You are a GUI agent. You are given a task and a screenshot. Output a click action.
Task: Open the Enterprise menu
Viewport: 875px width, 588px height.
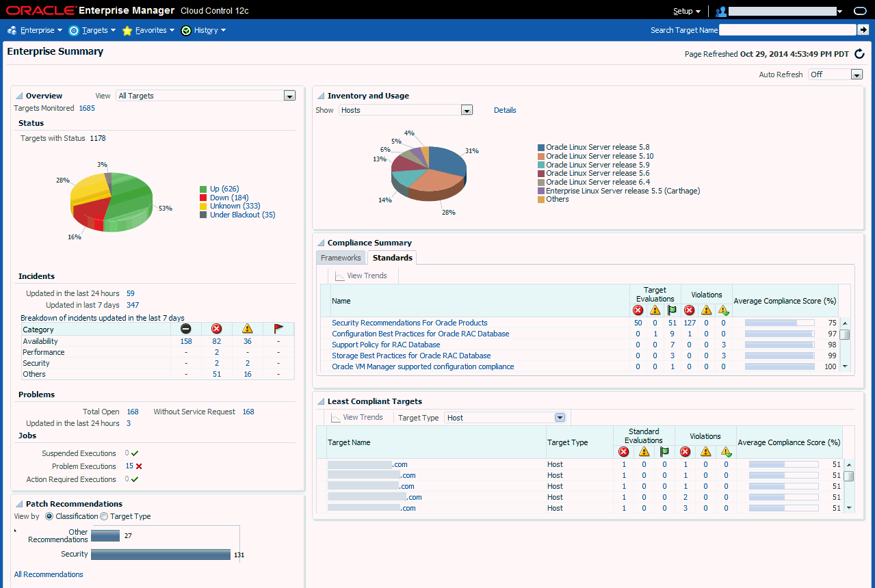click(41, 31)
